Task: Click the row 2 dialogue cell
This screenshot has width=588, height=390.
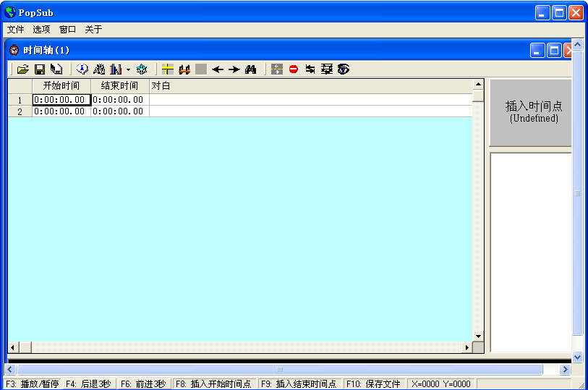Action: [x=311, y=111]
